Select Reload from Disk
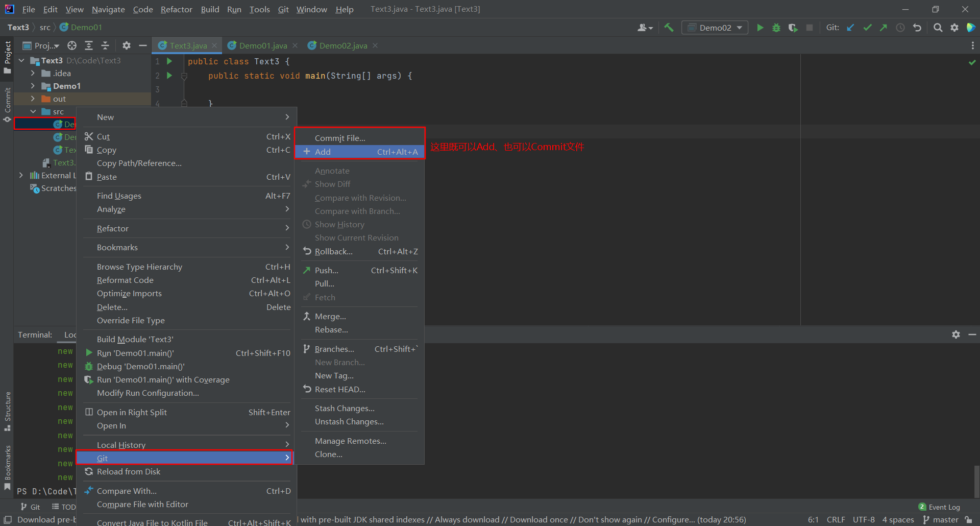This screenshot has width=980, height=526. pyautogui.click(x=187, y=471)
